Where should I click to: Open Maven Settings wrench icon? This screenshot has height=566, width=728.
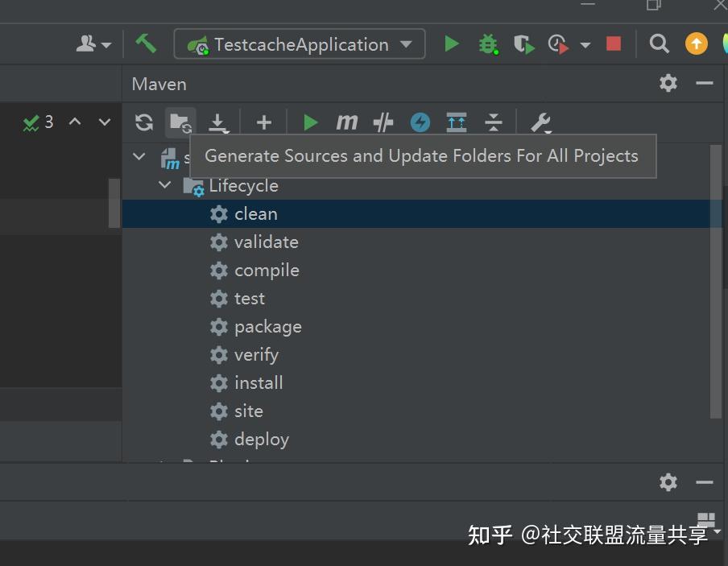coord(540,122)
